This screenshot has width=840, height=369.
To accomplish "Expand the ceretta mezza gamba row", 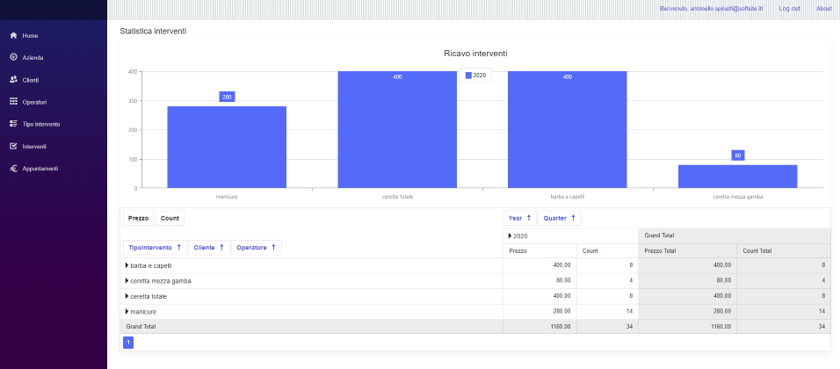I will click(x=127, y=281).
